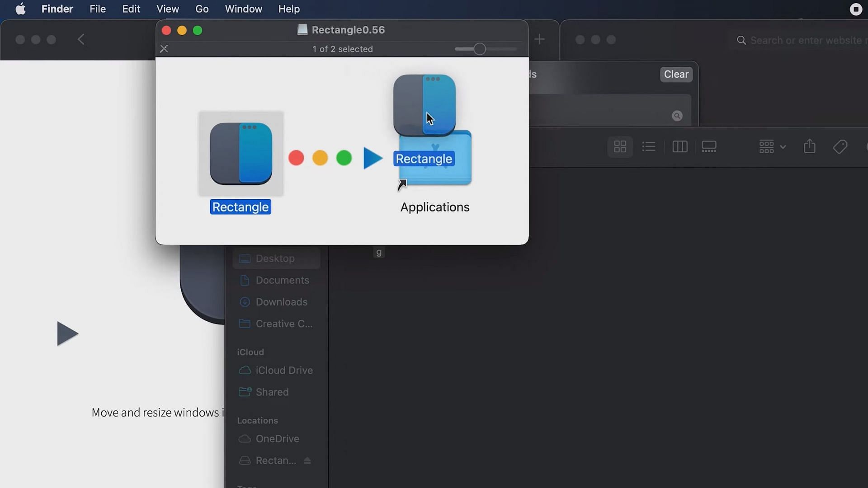This screenshot has width=868, height=488.
Task: Click the Applications label text
Action: coord(435,207)
